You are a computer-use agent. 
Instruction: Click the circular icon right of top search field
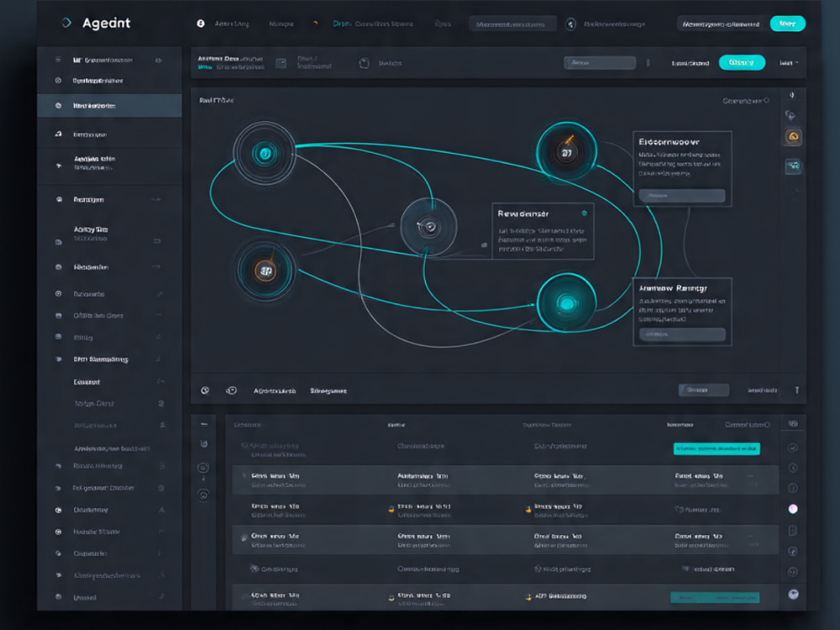coord(570,24)
